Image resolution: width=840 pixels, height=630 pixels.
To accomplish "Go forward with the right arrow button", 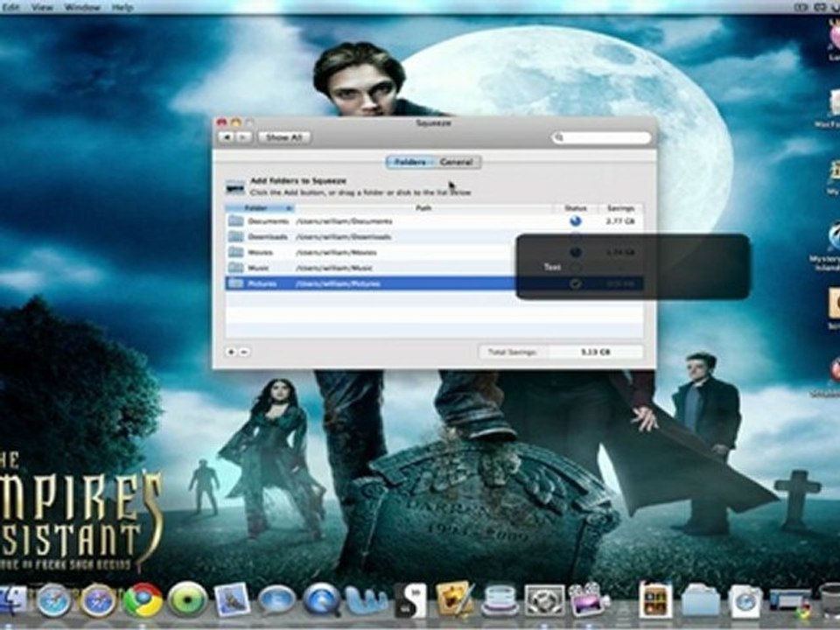I will [x=243, y=137].
